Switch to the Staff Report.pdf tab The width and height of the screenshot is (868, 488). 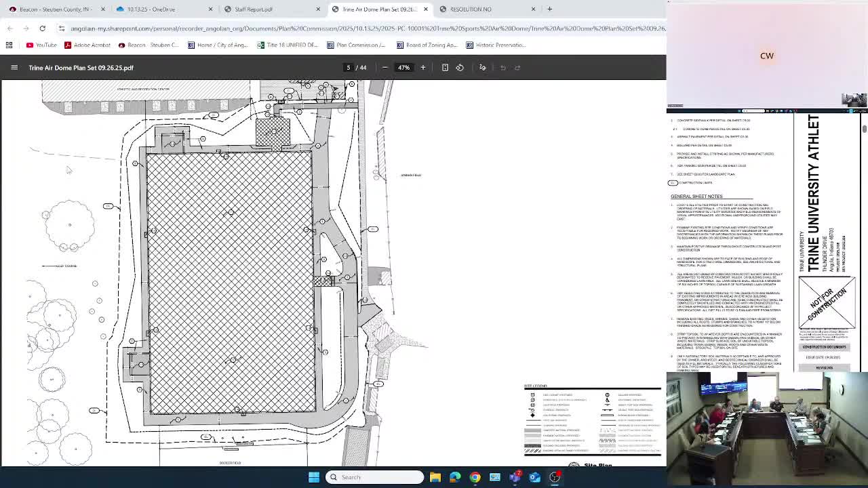click(253, 9)
